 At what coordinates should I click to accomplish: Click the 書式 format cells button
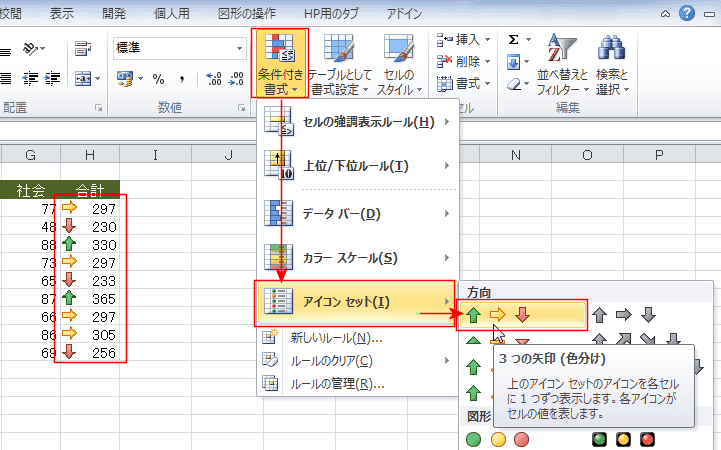coord(458,84)
